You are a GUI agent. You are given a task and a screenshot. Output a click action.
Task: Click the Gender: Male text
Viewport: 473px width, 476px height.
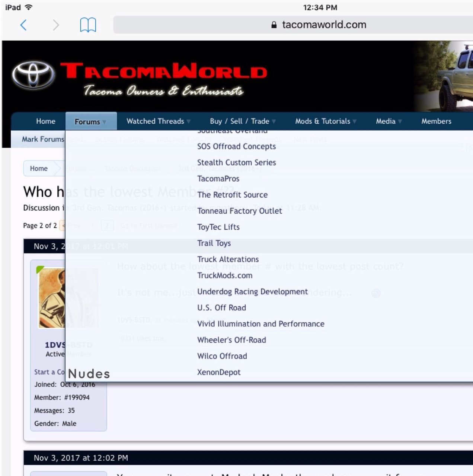[55, 424]
